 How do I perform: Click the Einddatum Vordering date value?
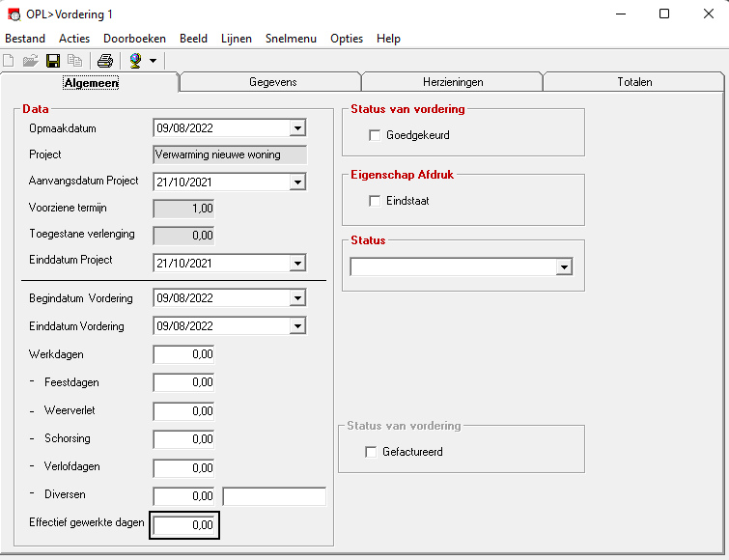click(184, 326)
